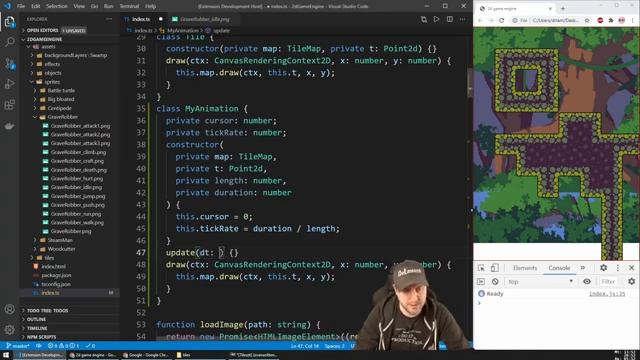The image size is (640, 360).
Task: Open Source Control view in activity bar
Action: click(10, 63)
